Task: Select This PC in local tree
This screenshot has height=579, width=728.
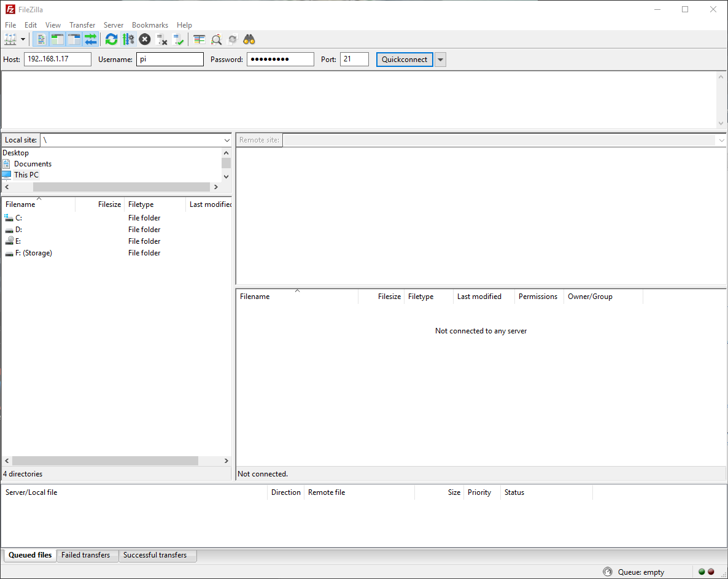Action: click(x=26, y=175)
